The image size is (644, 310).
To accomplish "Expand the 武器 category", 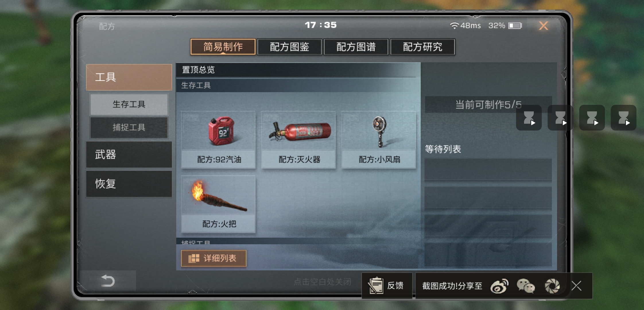I will [x=129, y=154].
